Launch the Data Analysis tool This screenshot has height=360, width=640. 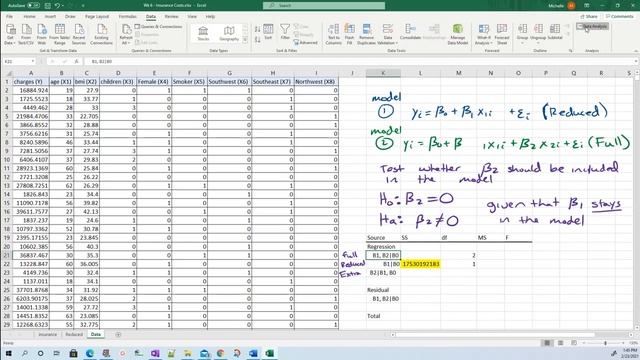tap(593, 27)
